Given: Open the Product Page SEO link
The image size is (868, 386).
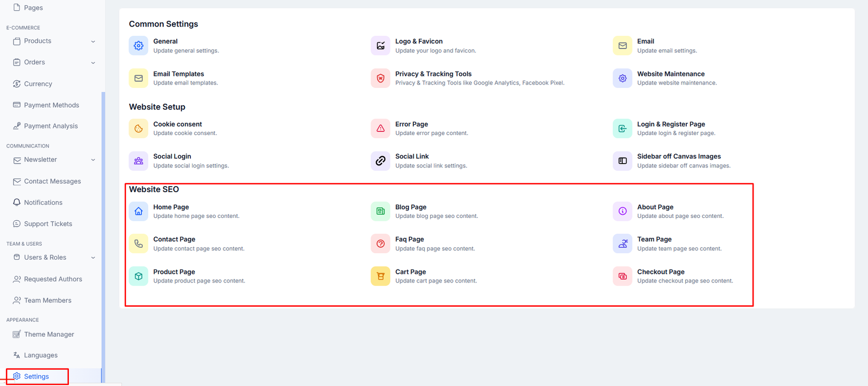Looking at the screenshot, I should [174, 272].
